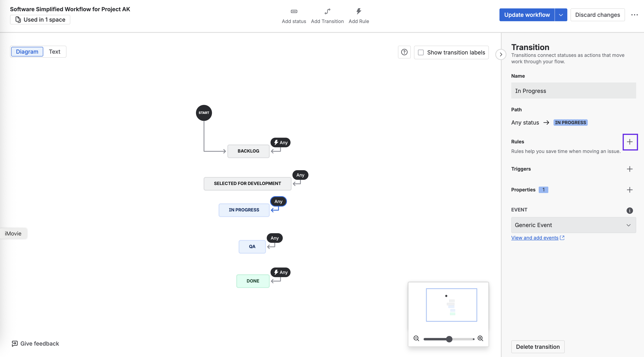
Task: Open the Generic Event dropdown
Action: [573, 225]
